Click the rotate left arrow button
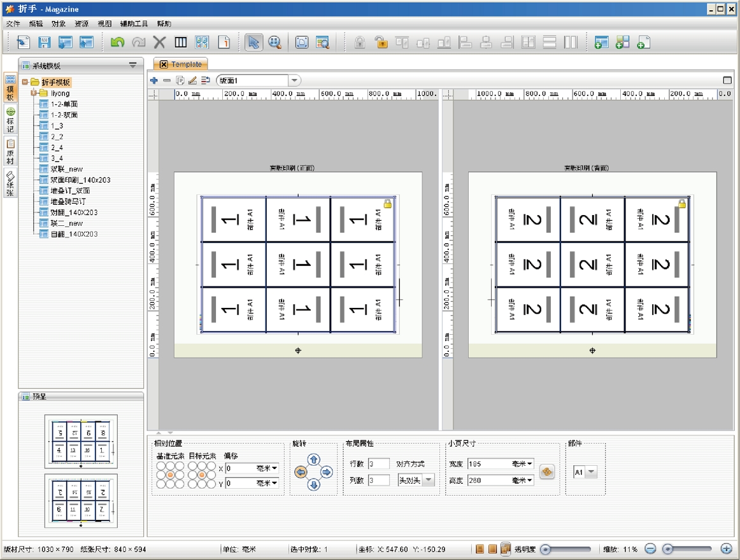The width and height of the screenshot is (740, 560). 301,472
